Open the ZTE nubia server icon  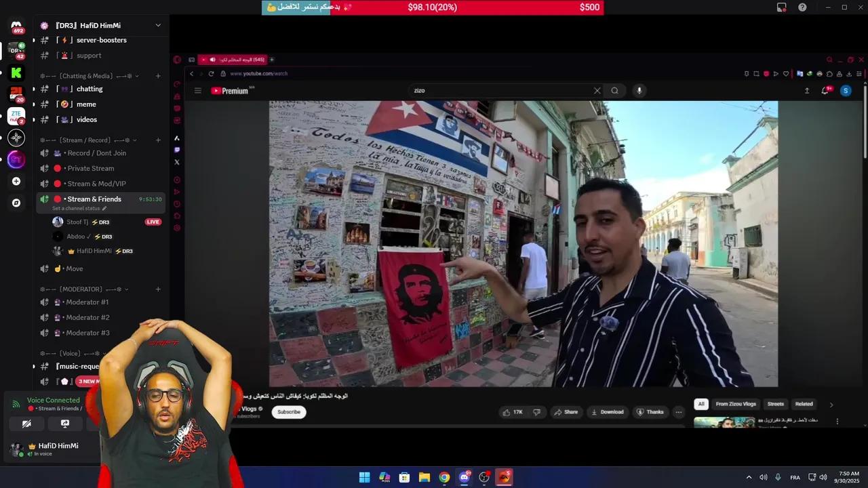click(x=16, y=116)
